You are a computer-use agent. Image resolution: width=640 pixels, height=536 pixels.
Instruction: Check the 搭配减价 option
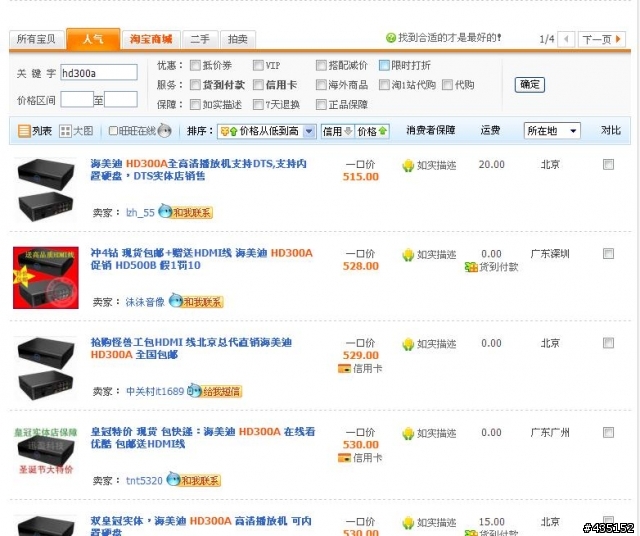tap(321, 65)
